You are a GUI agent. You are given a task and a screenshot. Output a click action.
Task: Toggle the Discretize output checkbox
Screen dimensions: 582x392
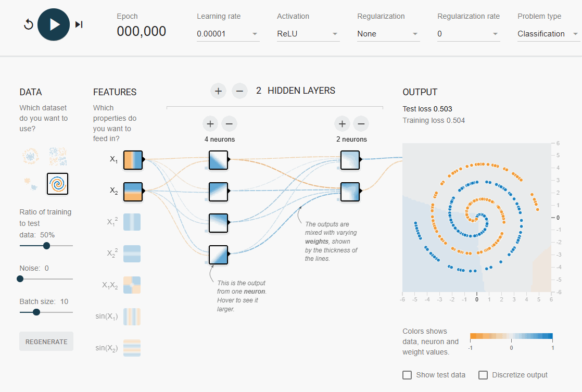click(x=483, y=375)
